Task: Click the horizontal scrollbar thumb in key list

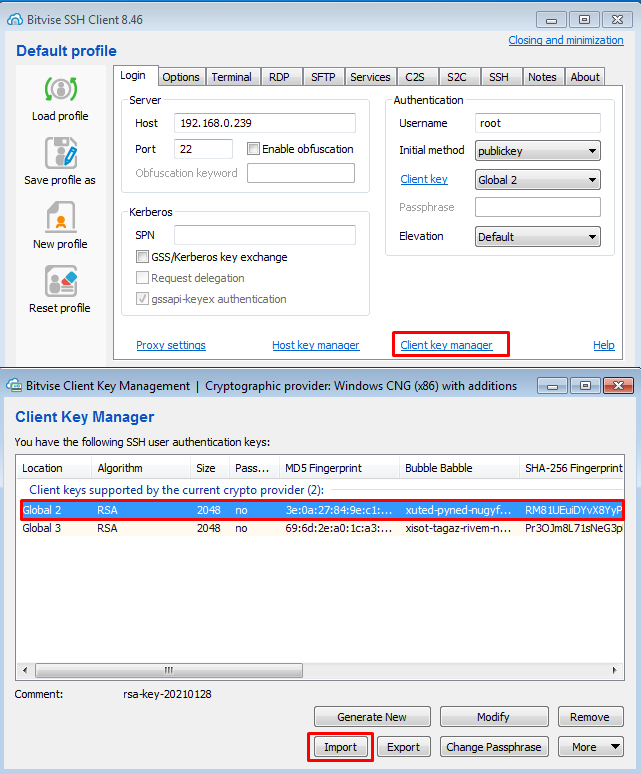Action: coord(169,670)
